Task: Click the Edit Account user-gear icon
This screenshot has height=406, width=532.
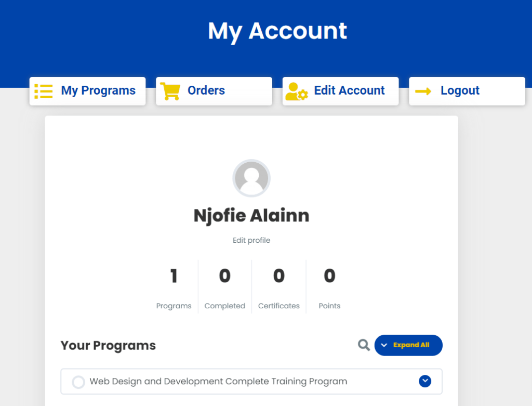Action: 297,91
